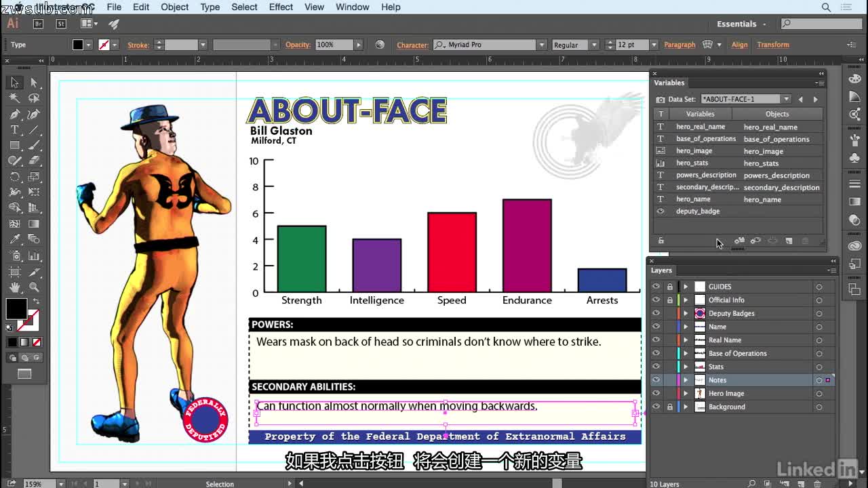The height and width of the screenshot is (488, 868).
Task: Open the Paragraph panel link
Action: (x=679, y=45)
